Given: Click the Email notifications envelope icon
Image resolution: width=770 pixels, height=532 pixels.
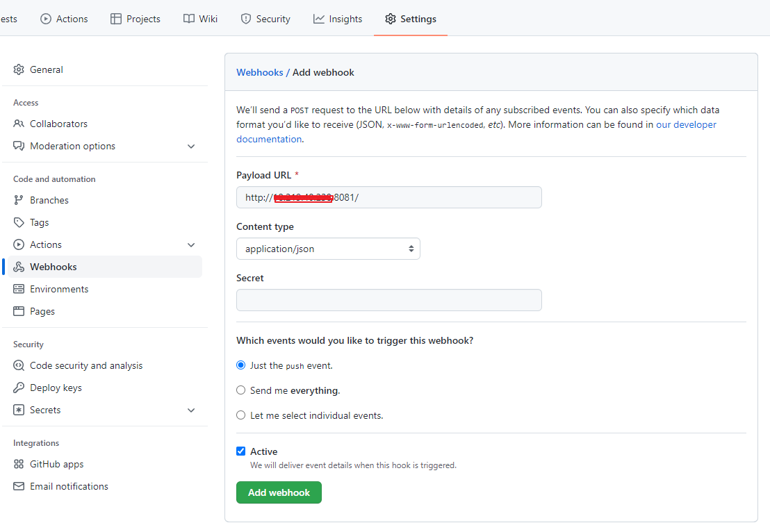Looking at the screenshot, I should [x=19, y=486].
